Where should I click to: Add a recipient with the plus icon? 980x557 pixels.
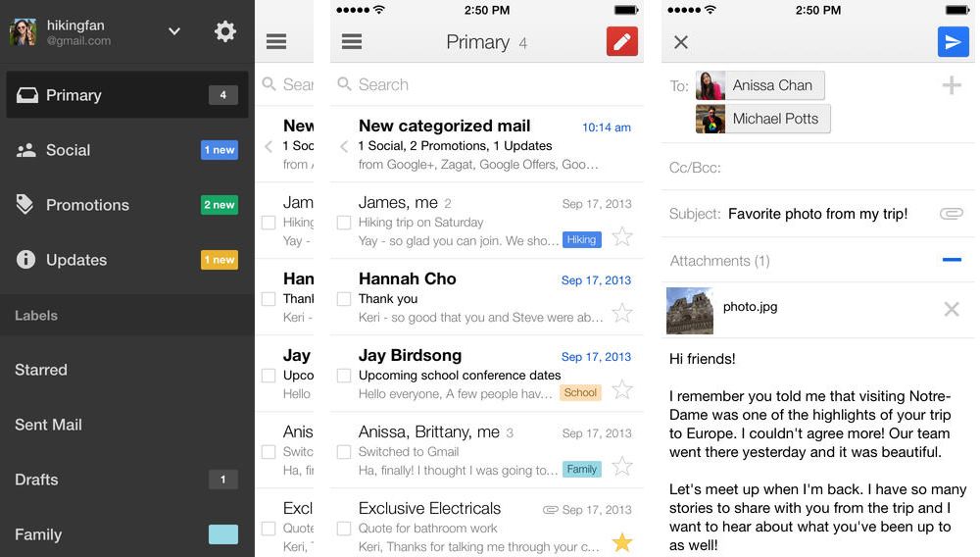(x=951, y=86)
